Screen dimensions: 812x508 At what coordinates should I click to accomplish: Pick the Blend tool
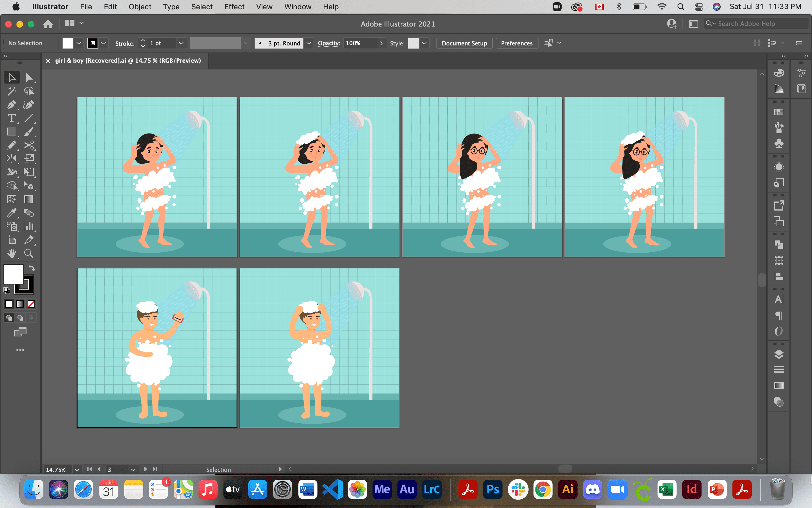pos(29,213)
